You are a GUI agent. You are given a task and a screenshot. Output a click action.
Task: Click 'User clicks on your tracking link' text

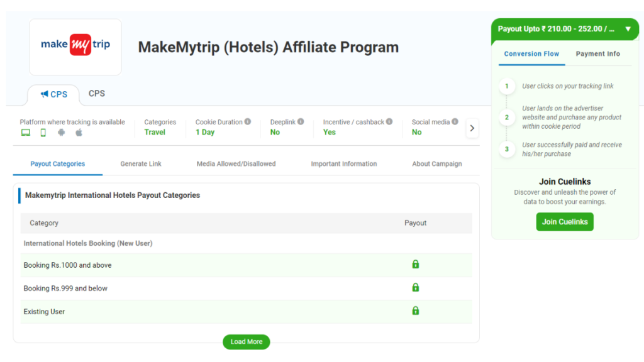568,86
